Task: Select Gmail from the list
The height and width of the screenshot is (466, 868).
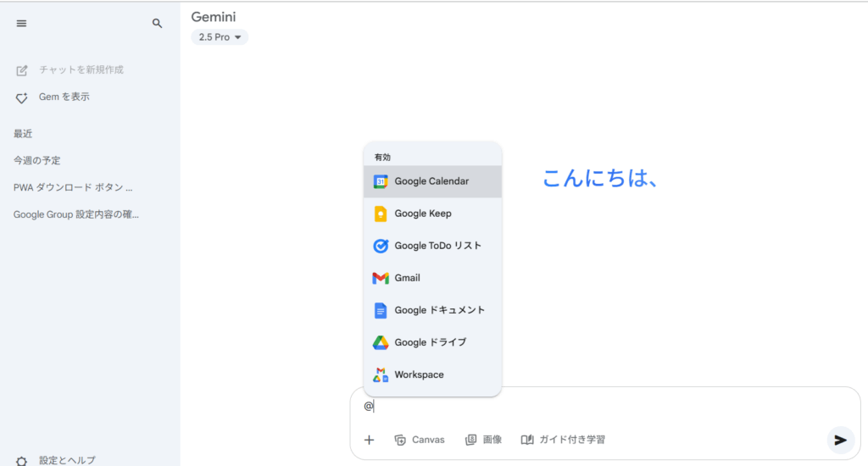Action: pos(432,278)
